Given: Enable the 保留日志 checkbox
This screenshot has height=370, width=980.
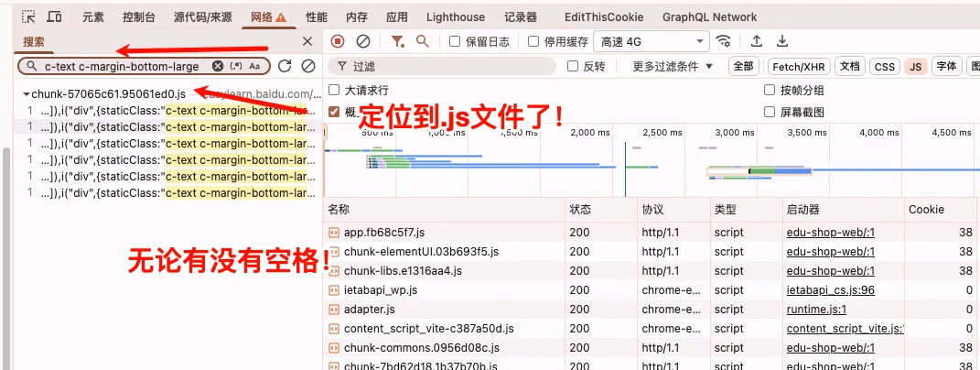Looking at the screenshot, I should pos(455,41).
